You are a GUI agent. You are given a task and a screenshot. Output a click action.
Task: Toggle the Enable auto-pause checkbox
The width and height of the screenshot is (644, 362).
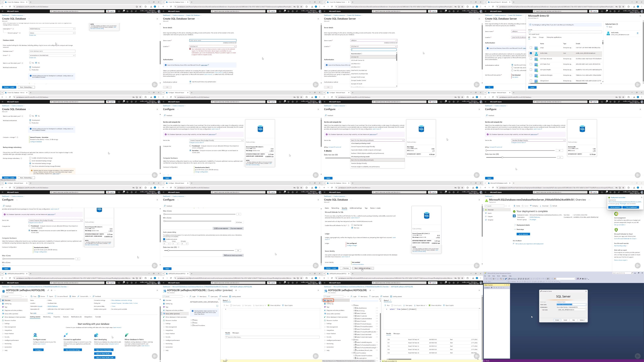tap(164, 239)
